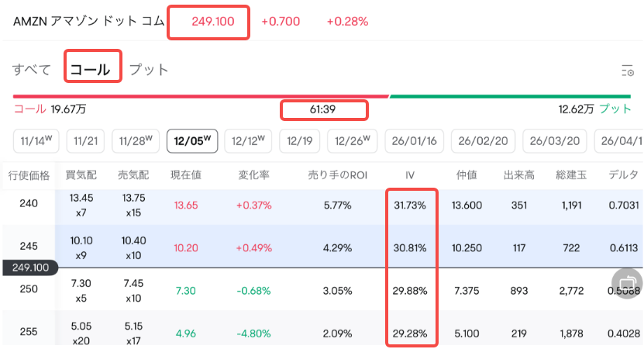Choose expiry date 11/14W
The height and width of the screenshot is (349, 644).
coord(36,141)
